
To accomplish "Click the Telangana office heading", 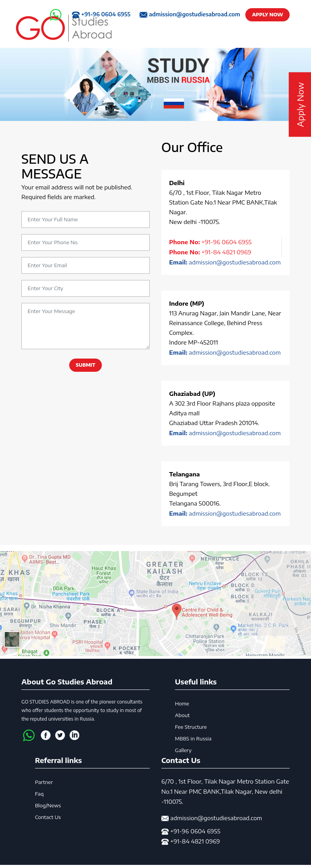I will tap(184, 474).
